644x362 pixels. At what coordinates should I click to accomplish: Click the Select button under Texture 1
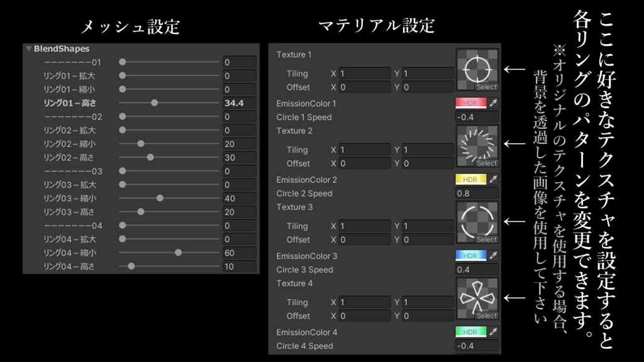click(488, 87)
